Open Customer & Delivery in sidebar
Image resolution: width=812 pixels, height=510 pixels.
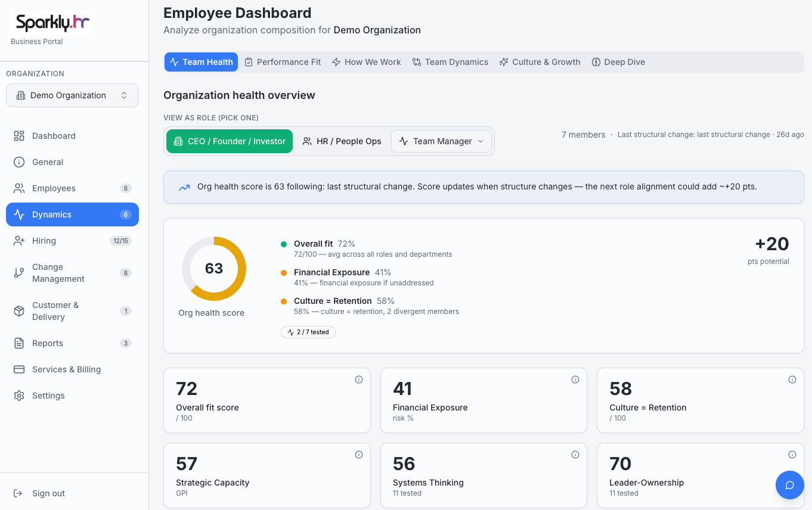click(x=72, y=311)
